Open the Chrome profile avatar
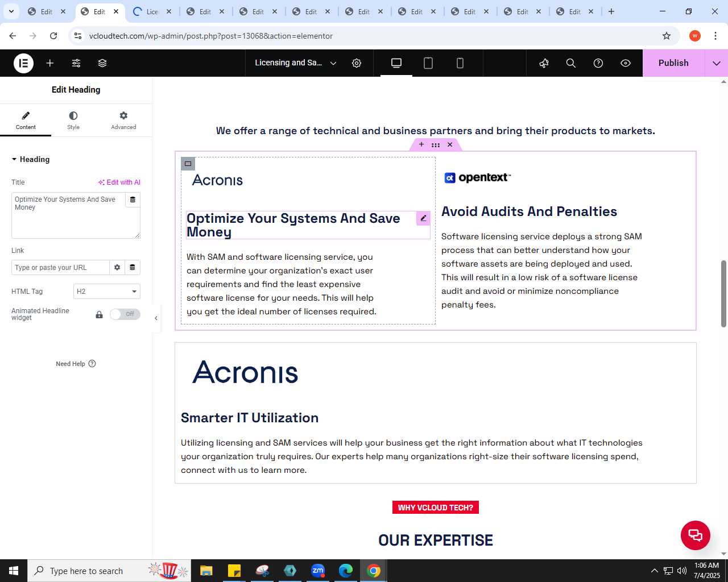 point(695,36)
